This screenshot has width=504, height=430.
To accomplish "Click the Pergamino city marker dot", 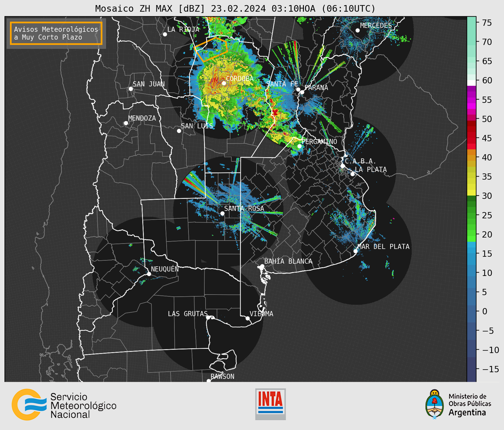I will [x=299, y=146].
